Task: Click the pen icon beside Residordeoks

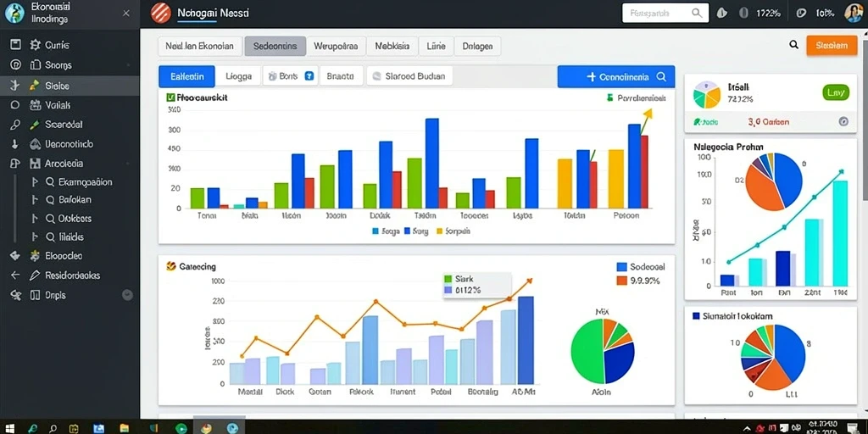Action: (x=34, y=275)
